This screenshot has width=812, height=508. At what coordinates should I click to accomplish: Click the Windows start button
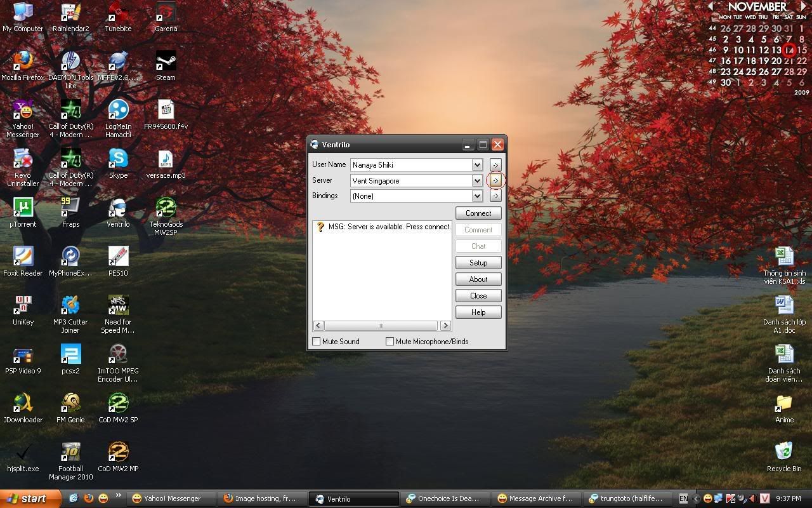click(x=30, y=498)
